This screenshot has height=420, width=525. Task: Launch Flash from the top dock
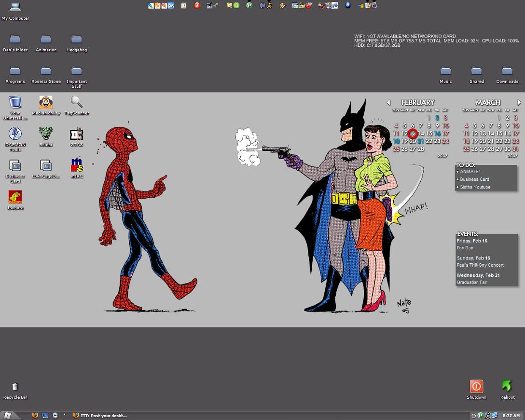(x=197, y=5)
